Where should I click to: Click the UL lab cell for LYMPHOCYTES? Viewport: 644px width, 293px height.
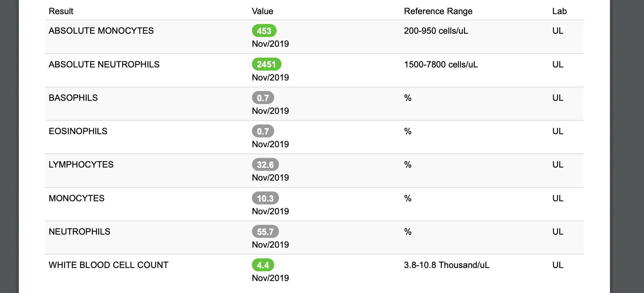(558, 165)
